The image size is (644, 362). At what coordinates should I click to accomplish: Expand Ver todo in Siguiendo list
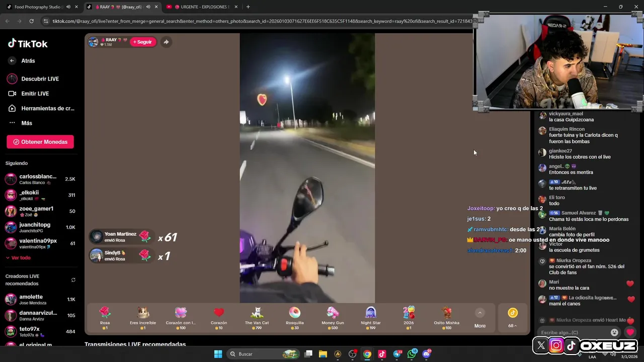point(18,258)
